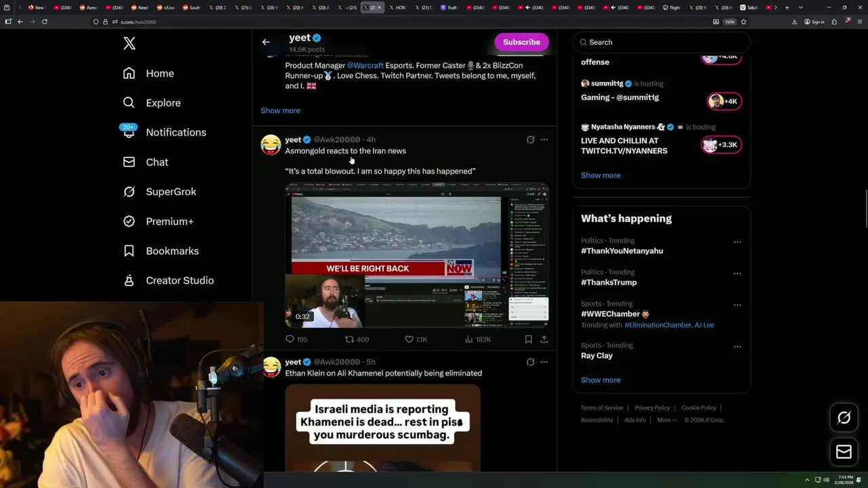Screen dimensions: 868x488
Task: Open @Warcraft mention in bio
Action: 365,66
